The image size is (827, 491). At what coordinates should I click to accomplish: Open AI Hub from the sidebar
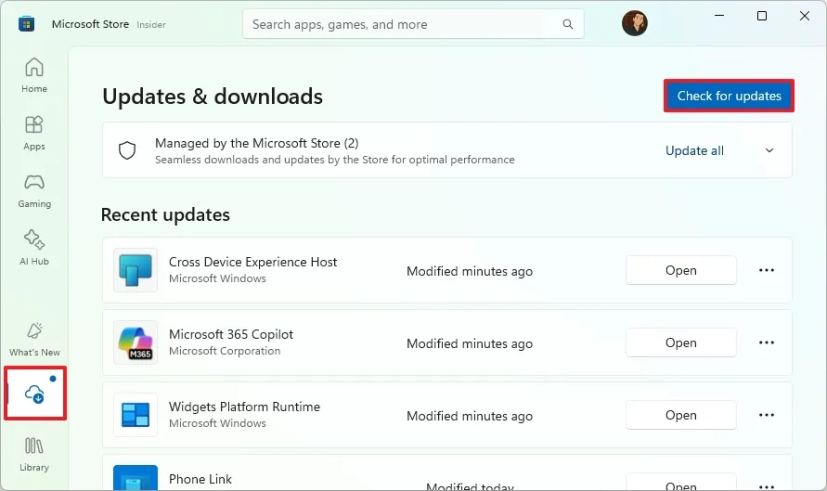[34, 247]
